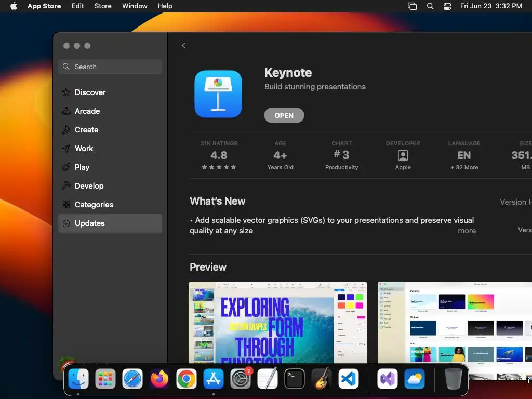Open Firefox from the Dock

click(x=159, y=379)
